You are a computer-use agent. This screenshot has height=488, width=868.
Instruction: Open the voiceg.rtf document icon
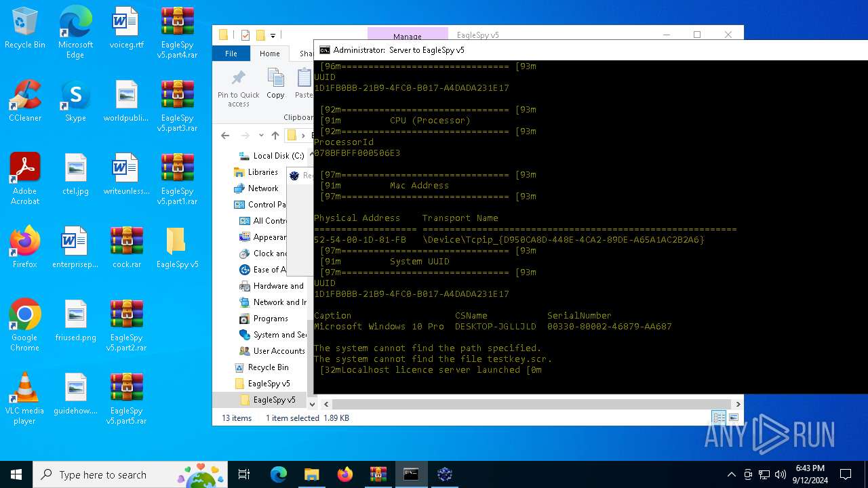pyautogui.click(x=126, y=28)
